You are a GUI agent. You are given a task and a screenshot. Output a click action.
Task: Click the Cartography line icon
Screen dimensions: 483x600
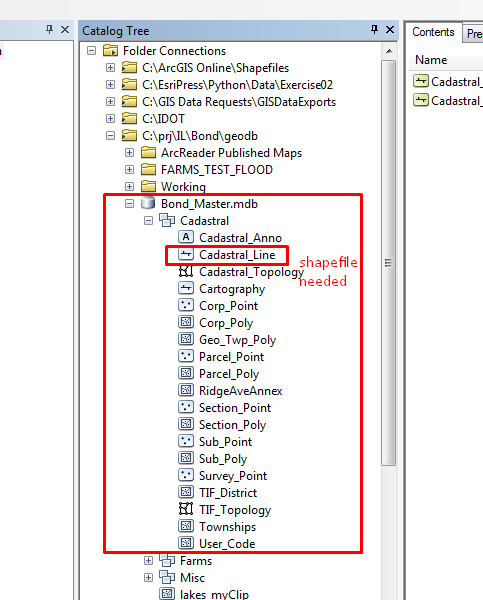[x=186, y=288]
